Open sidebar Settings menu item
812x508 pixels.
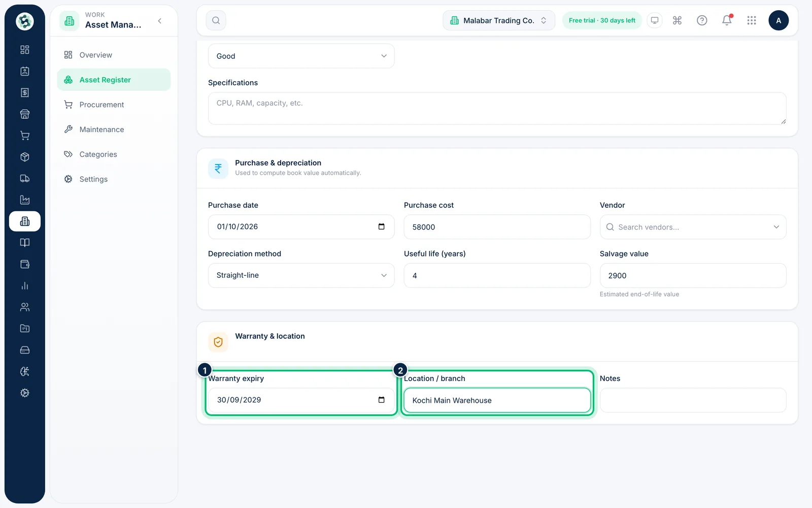pyautogui.click(x=114, y=179)
